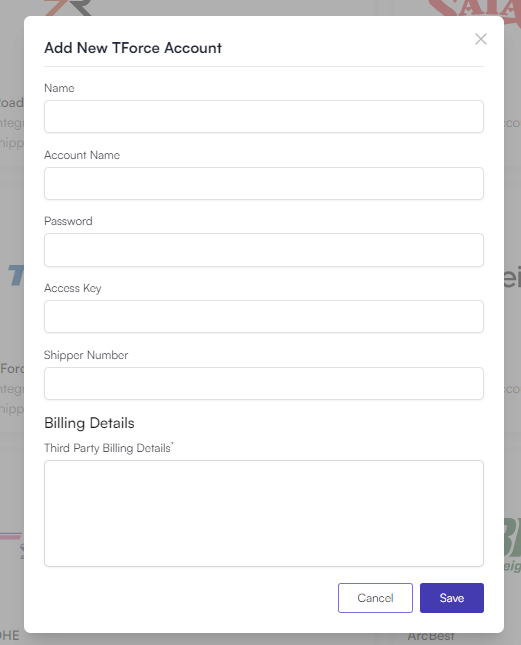This screenshot has height=645, width=521.
Task: Click the dimmed ArcBest text below the dialog
Action: click(x=431, y=636)
